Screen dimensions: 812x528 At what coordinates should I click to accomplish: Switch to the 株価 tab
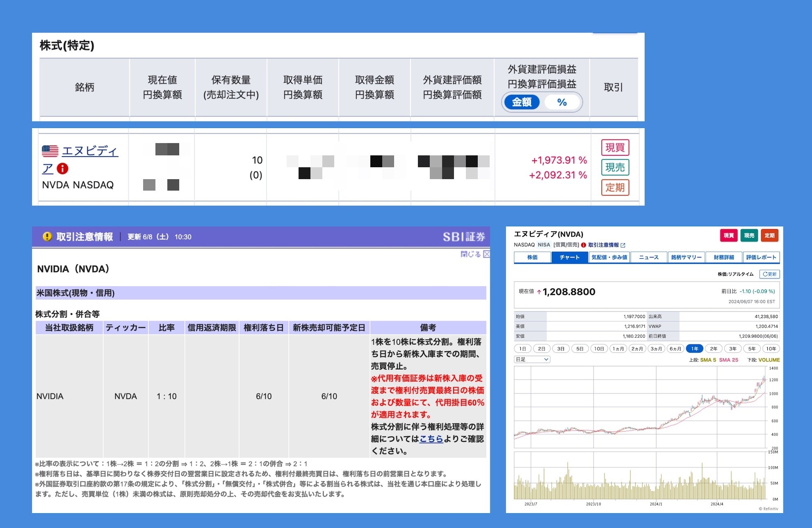[532, 257]
